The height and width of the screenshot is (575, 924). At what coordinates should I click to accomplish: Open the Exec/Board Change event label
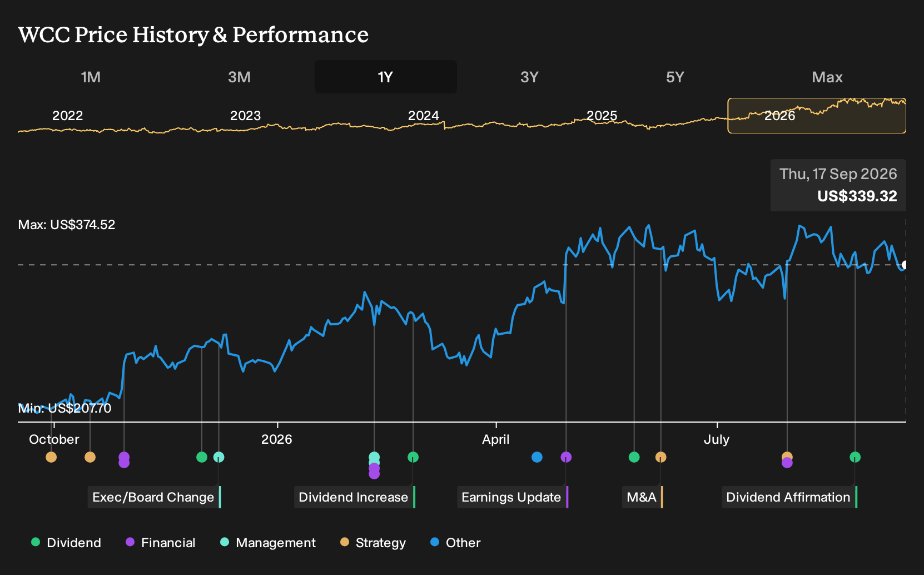tap(154, 497)
